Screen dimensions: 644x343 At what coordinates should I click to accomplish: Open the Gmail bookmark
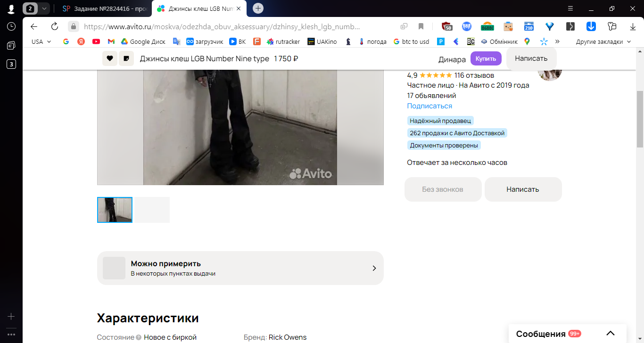tap(111, 41)
